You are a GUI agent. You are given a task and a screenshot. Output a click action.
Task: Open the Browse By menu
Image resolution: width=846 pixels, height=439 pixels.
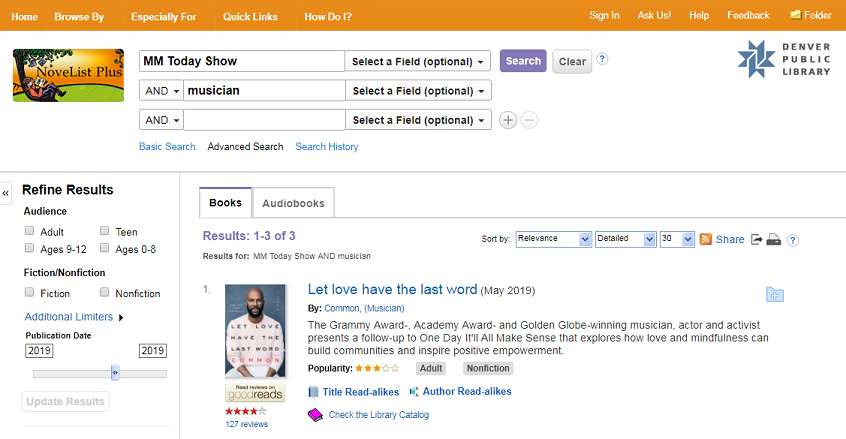pos(79,16)
